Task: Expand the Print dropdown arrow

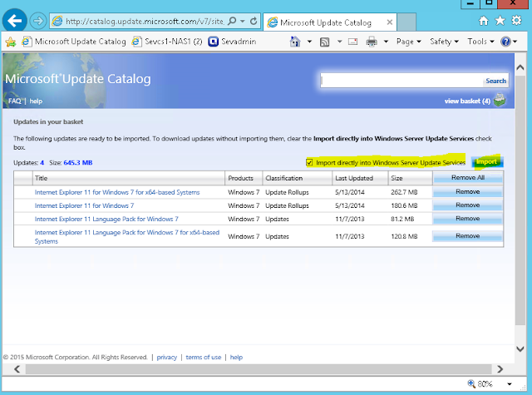Action: point(386,42)
